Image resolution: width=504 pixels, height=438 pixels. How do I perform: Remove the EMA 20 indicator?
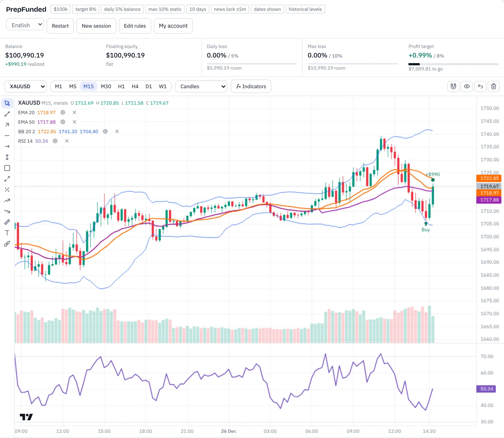(x=74, y=112)
